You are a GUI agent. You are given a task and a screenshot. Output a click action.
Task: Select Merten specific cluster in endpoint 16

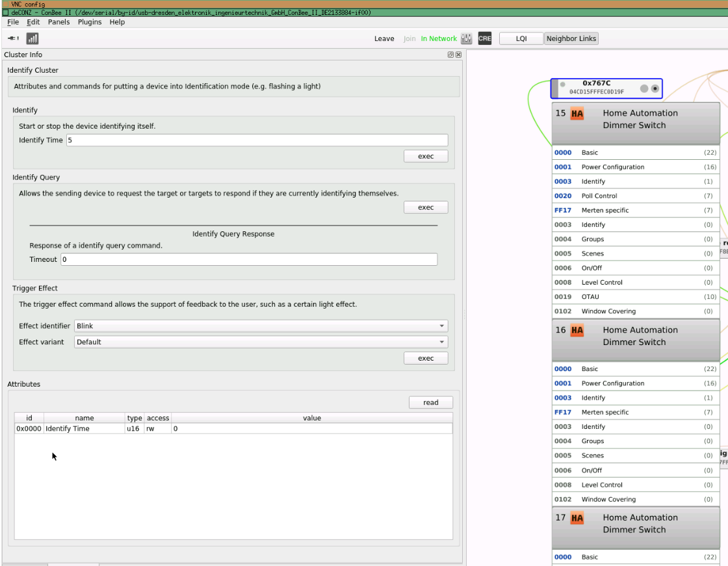point(636,412)
